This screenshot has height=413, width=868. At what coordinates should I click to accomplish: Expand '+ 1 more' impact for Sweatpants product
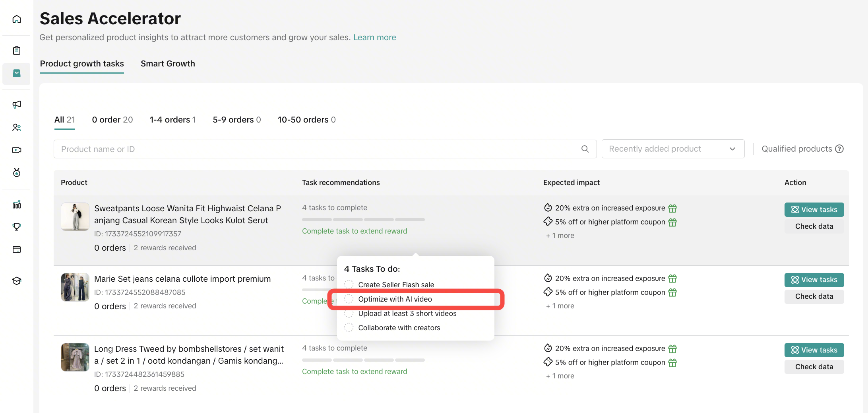tap(560, 236)
